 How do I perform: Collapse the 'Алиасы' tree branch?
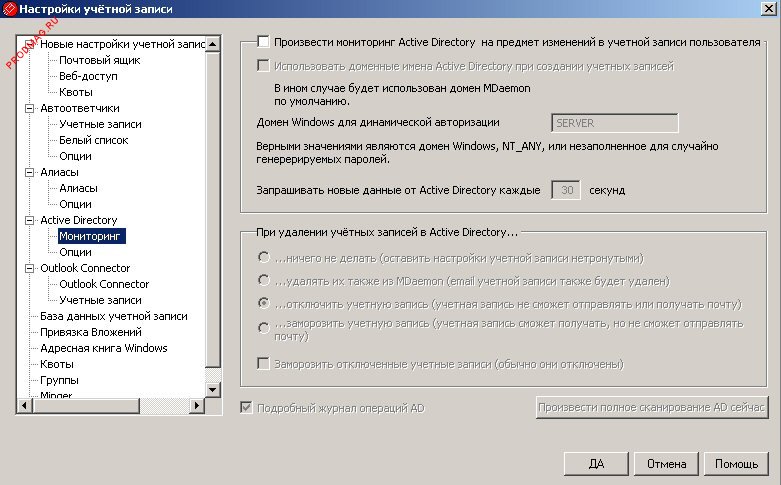[30, 172]
